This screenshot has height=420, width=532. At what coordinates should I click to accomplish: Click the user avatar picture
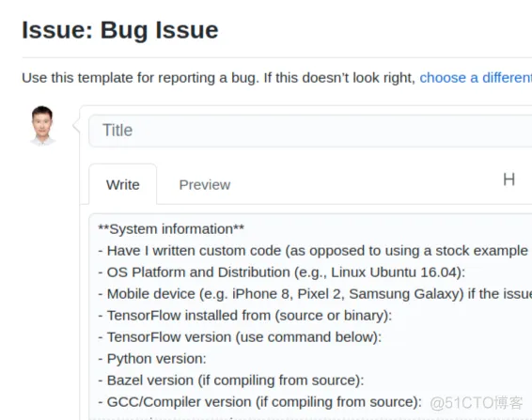point(42,126)
